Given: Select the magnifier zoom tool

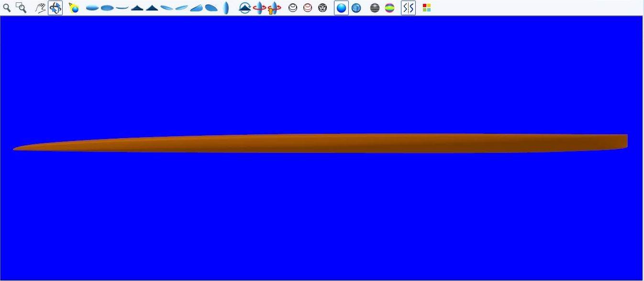Looking at the screenshot, I should [x=7, y=8].
